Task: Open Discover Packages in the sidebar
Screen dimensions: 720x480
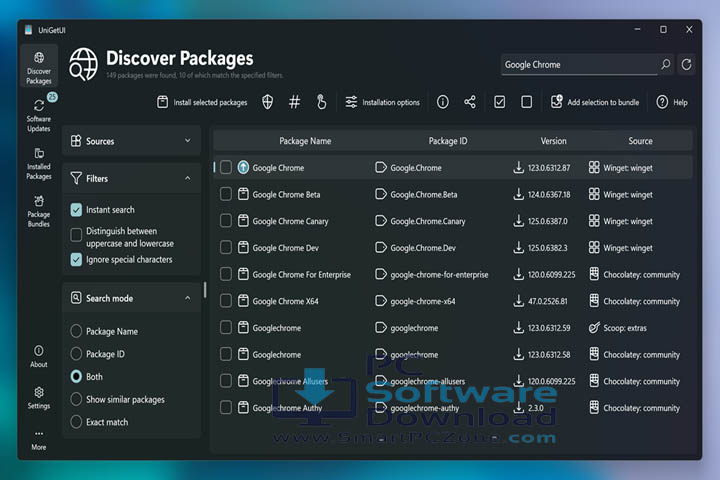Action: click(x=39, y=67)
